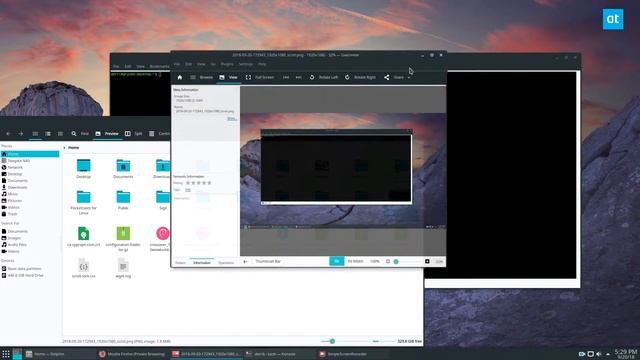
Task: Enter Full Screen mode in Gwenview
Action: (260, 77)
